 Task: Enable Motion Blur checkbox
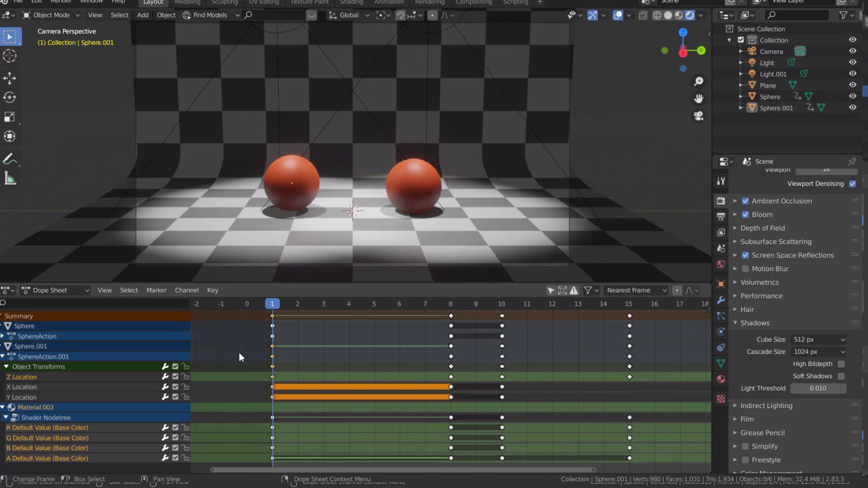pyautogui.click(x=745, y=268)
